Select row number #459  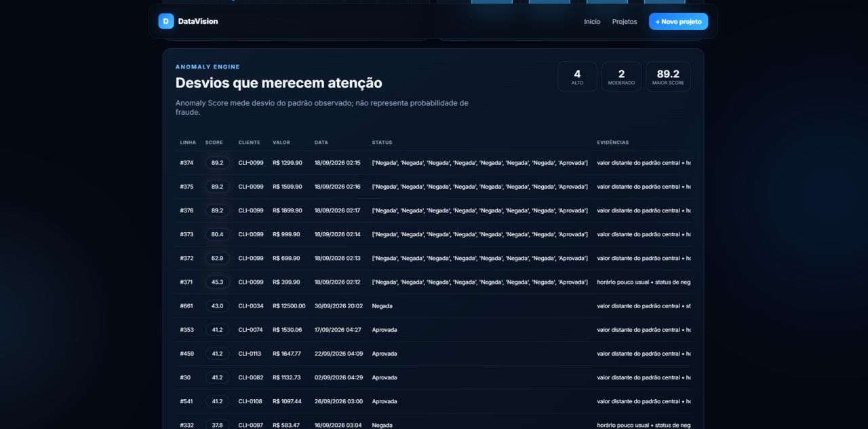(x=186, y=354)
